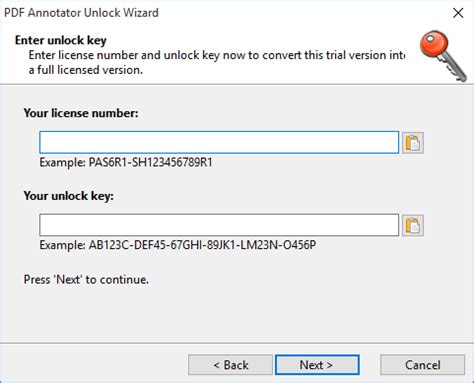Click the 'Your unlock key:' label
This screenshot has width=474, height=383.
[68, 196]
